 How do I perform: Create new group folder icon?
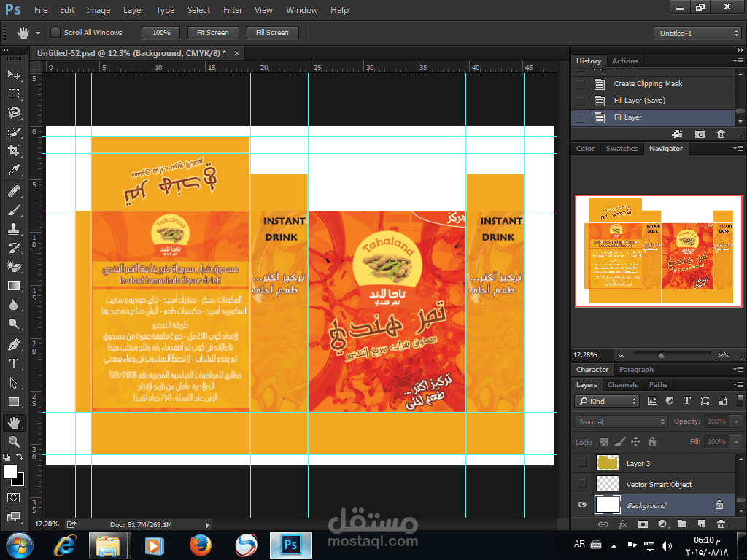[x=682, y=524]
